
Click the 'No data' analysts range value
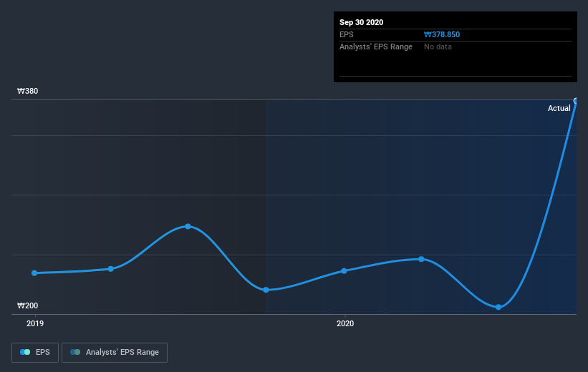(x=438, y=46)
